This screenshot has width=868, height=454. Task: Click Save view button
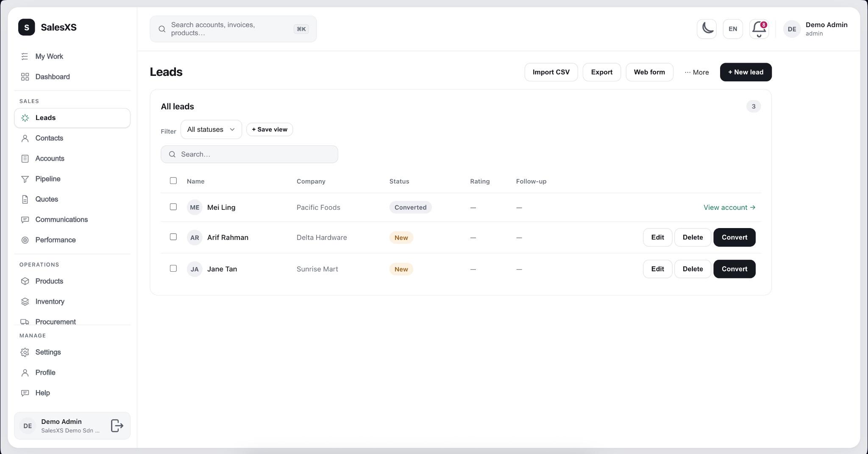270,129
